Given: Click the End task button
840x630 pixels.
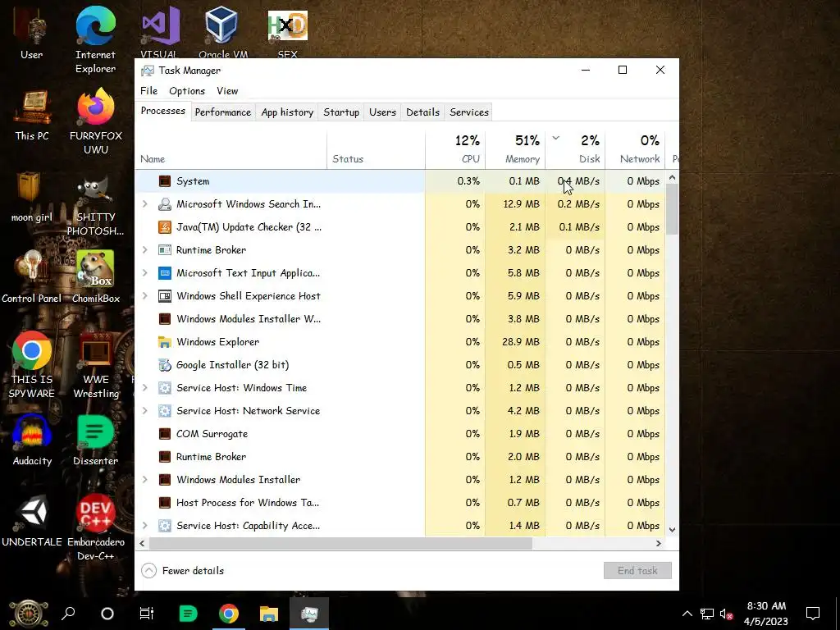Looking at the screenshot, I should [x=637, y=571].
